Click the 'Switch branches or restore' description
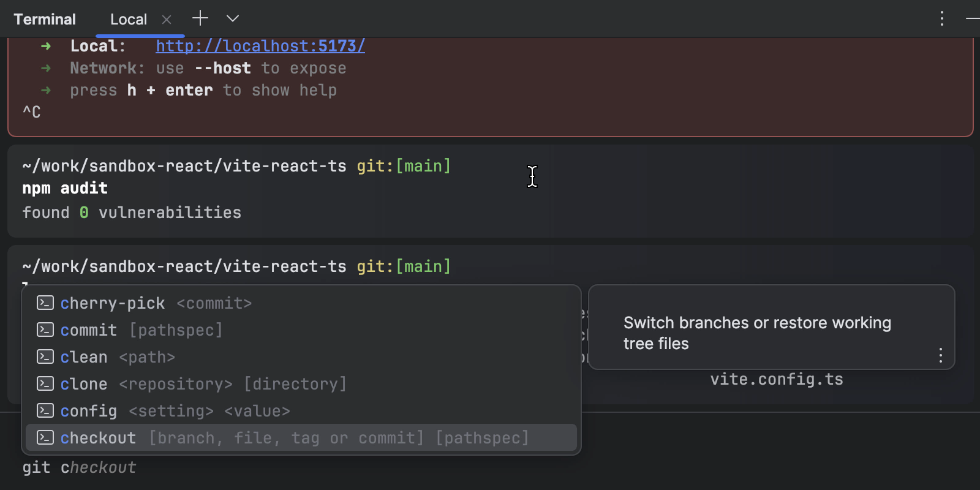The width and height of the screenshot is (980, 490). tap(757, 333)
